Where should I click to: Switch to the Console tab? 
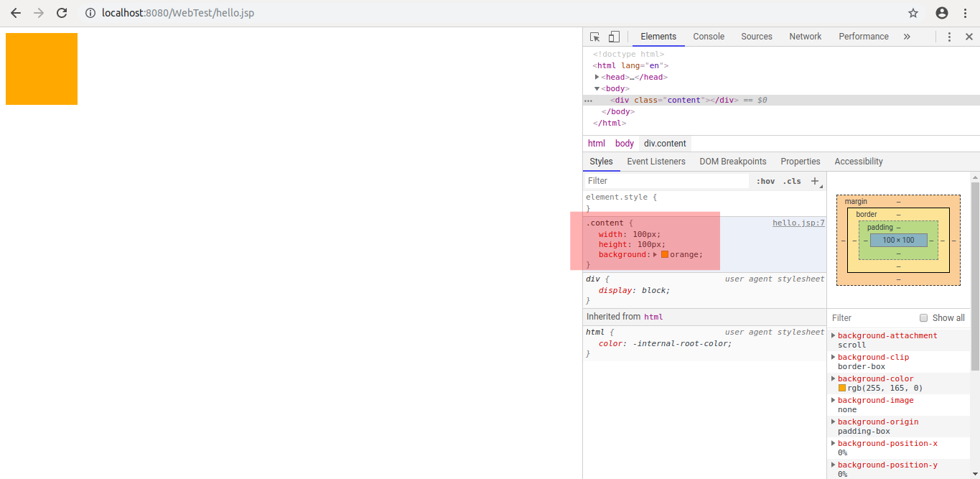[x=709, y=37]
